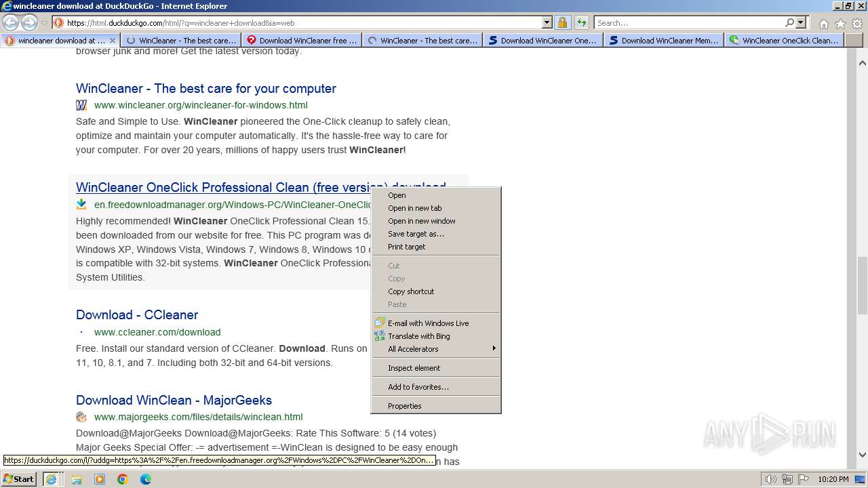Image resolution: width=868 pixels, height=488 pixels.
Task: Click the browser Forward arrow button
Action: tap(29, 22)
